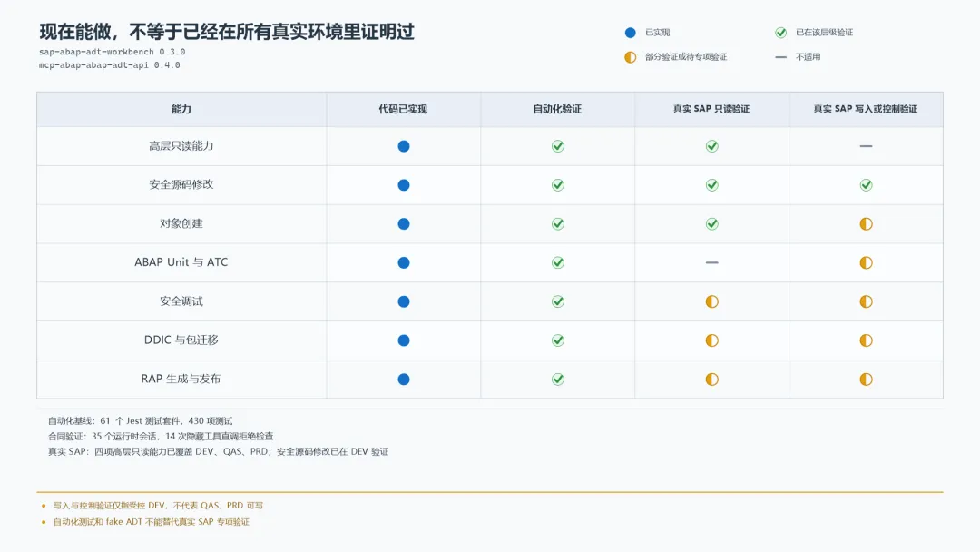Click 安全调试 half-circle under 真实 SAP 写入或控制验证
Screen dimensions: 980x552
pos(866,301)
